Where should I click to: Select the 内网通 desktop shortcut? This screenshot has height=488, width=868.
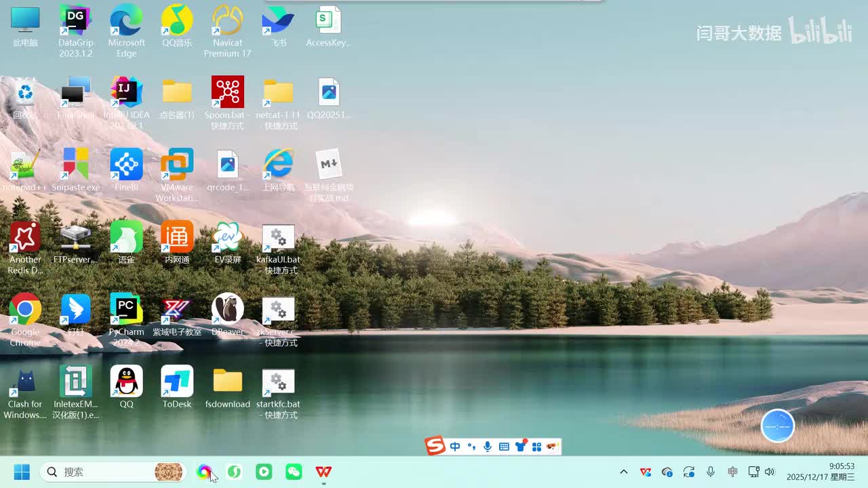point(177,243)
